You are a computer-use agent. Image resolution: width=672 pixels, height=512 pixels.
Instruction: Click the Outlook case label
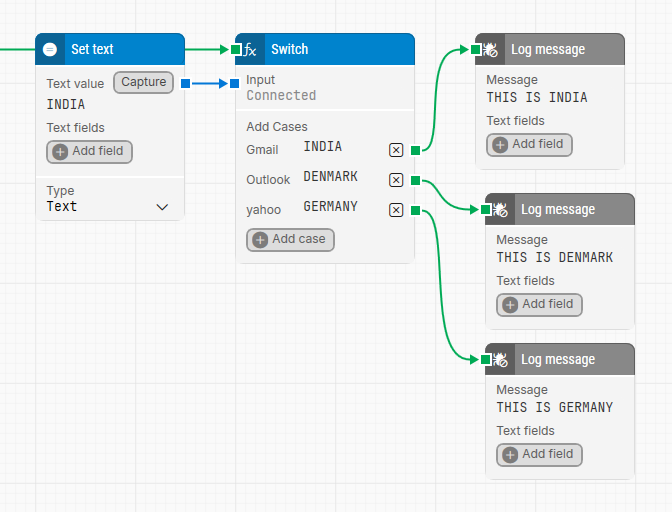click(268, 180)
